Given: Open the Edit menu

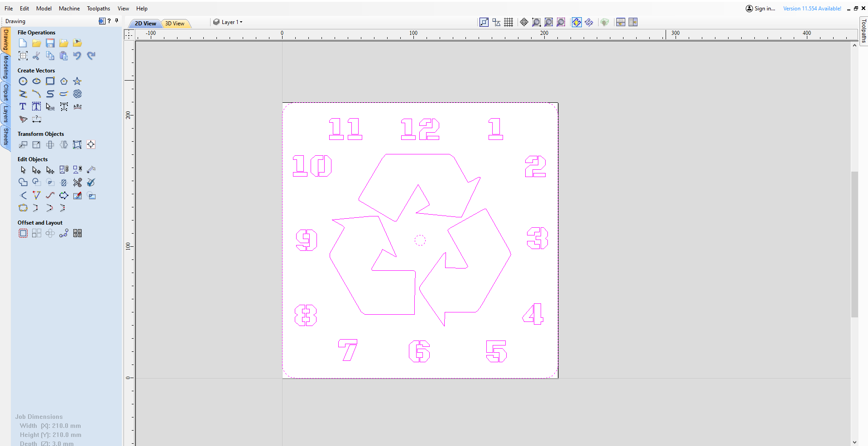Looking at the screenshot, I should point(24,8).
